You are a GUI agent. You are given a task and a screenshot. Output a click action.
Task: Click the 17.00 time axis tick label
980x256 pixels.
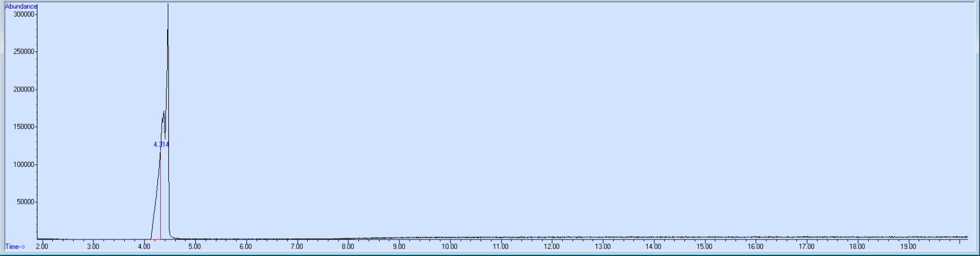(806, 247)
